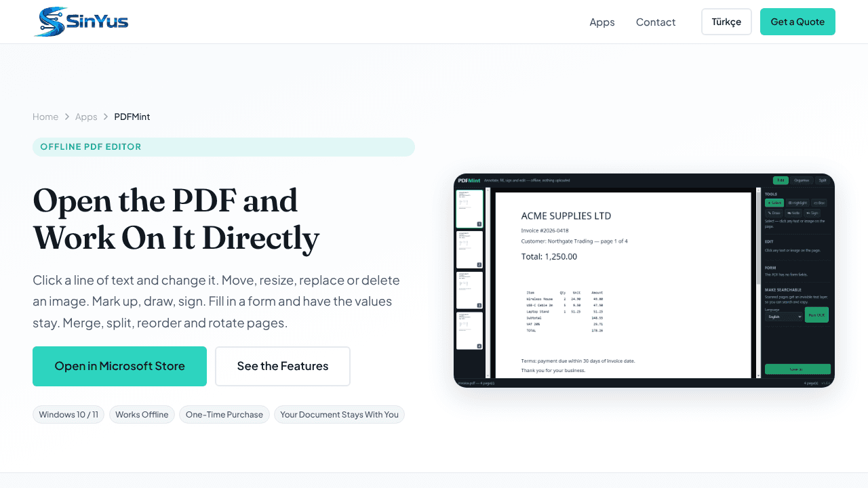Click the thumbnail panel scrollbar

[488, 283]
